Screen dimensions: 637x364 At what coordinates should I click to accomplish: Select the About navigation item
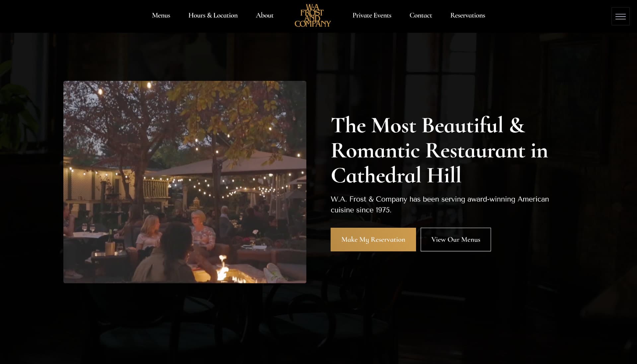pyautogui.click(x=264, y=15)
